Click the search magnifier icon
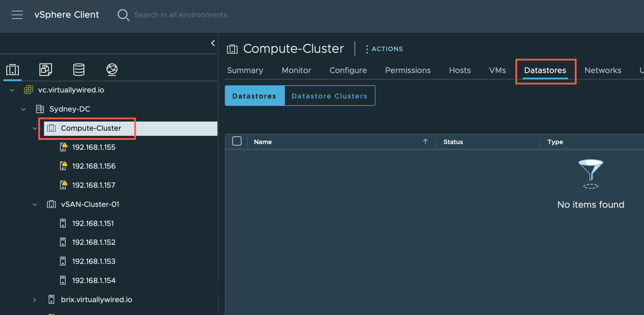This screenshot has width=644, height=315. [x=123, y=15]
